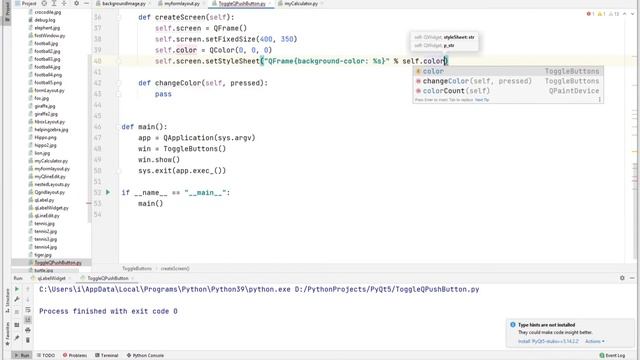Select ToggleQPushButton.py editor tab
This screenshot has width=640, height=360.
coord(241,4)
